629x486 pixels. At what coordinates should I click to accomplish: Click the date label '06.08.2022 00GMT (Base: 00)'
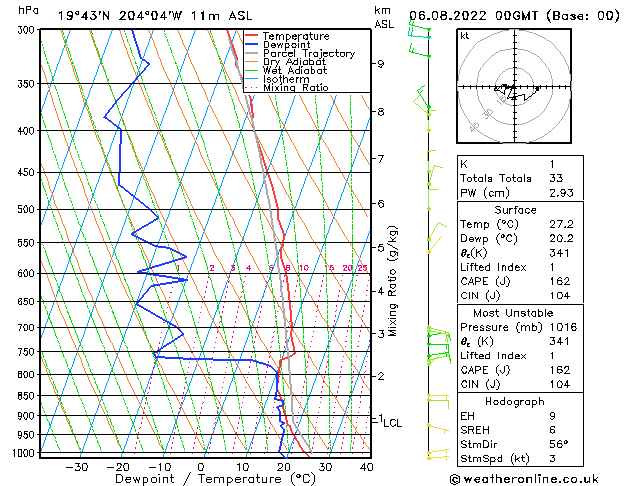coord(514,16)
